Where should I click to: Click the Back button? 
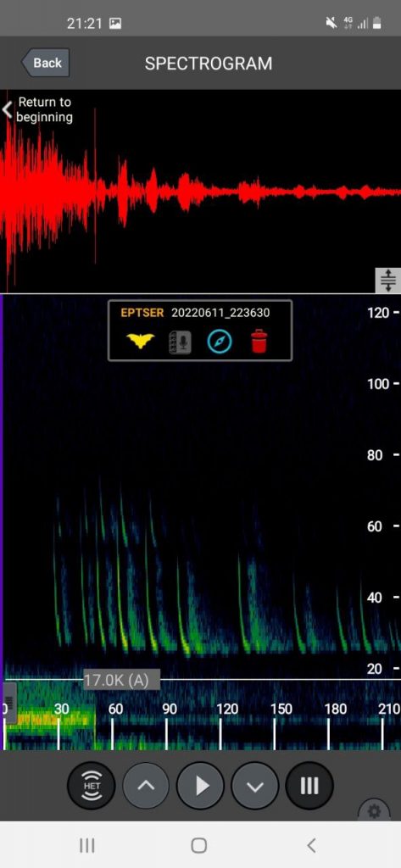tap(46, 63)
